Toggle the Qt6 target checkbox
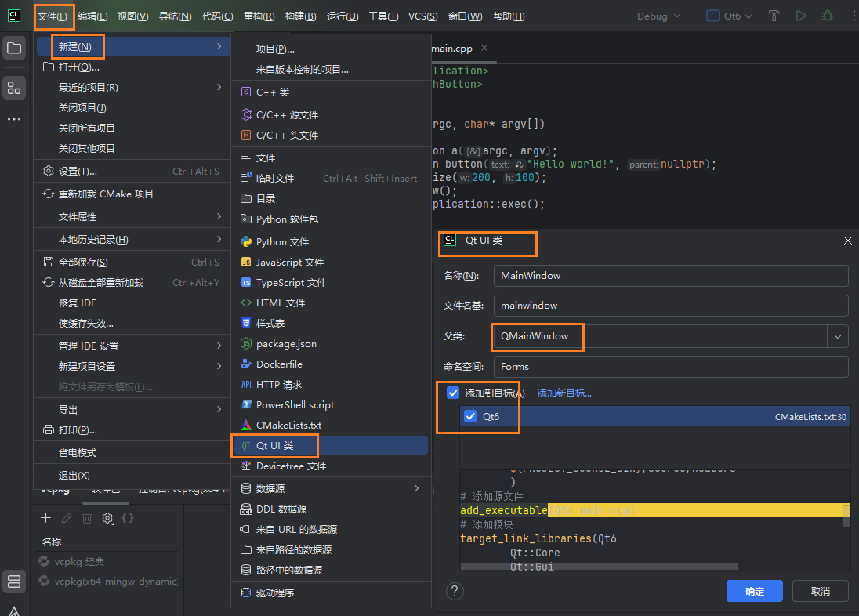Viewport: 859px width, 616px height. coord(470,417)
